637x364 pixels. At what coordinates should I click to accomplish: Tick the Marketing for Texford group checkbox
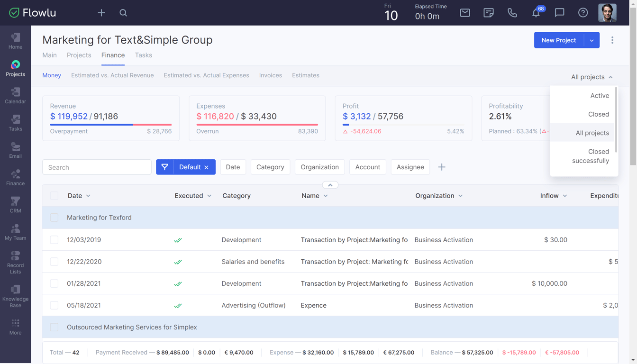[55, 218]
